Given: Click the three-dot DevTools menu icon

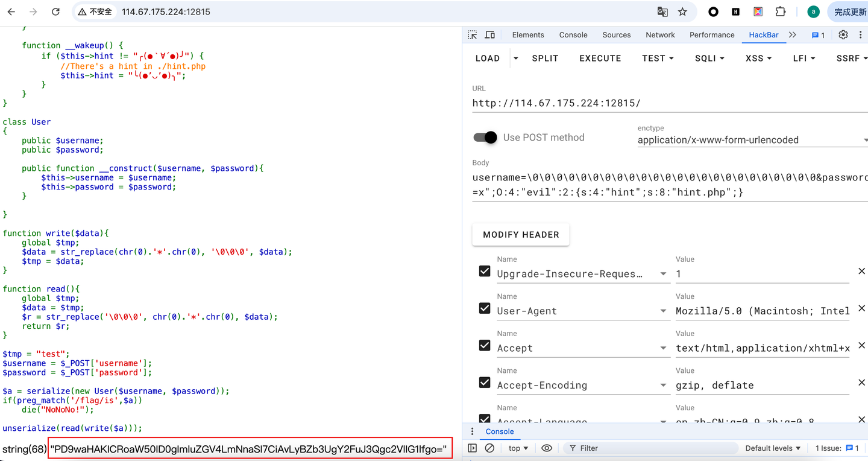Looking at the screenshot, I should coord(860,34).
